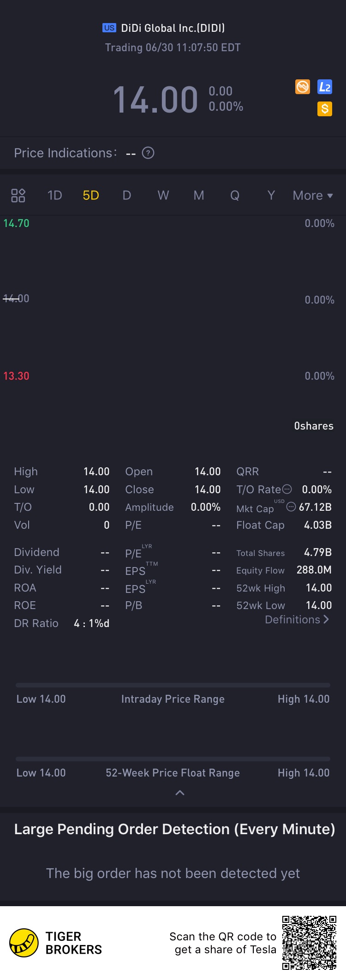
Task: Expand the More timeframe dropdown
Action: 312,196
